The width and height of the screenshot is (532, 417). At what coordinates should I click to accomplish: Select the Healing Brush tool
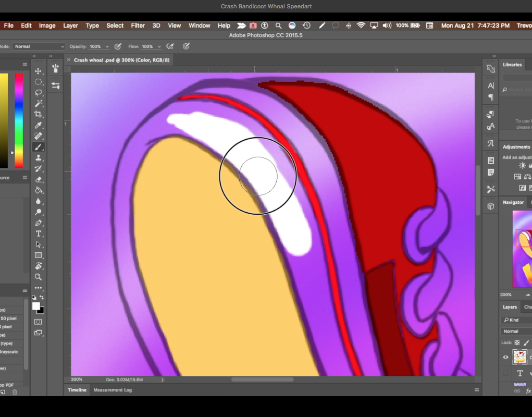pyautogui.click(x=39, y=136)
